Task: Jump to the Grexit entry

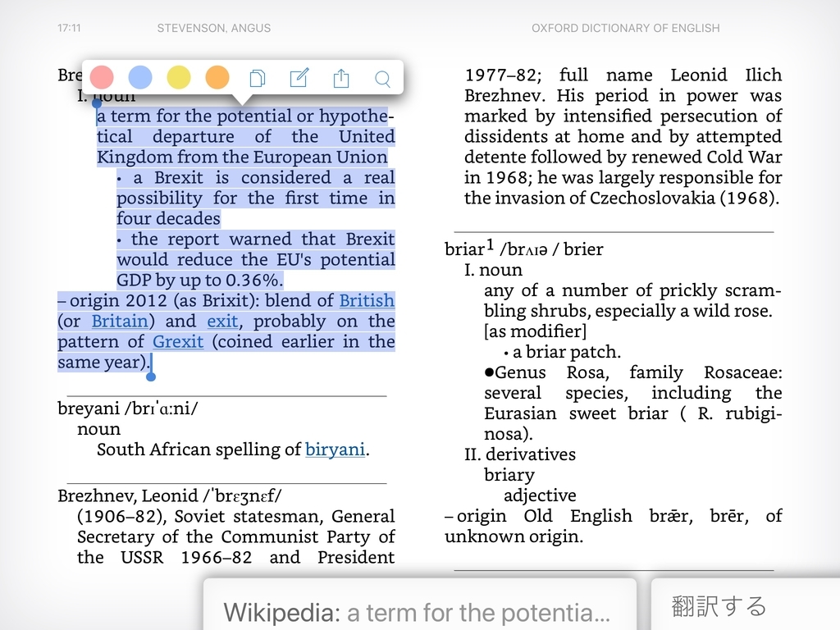Action: (x=178, y=341)
